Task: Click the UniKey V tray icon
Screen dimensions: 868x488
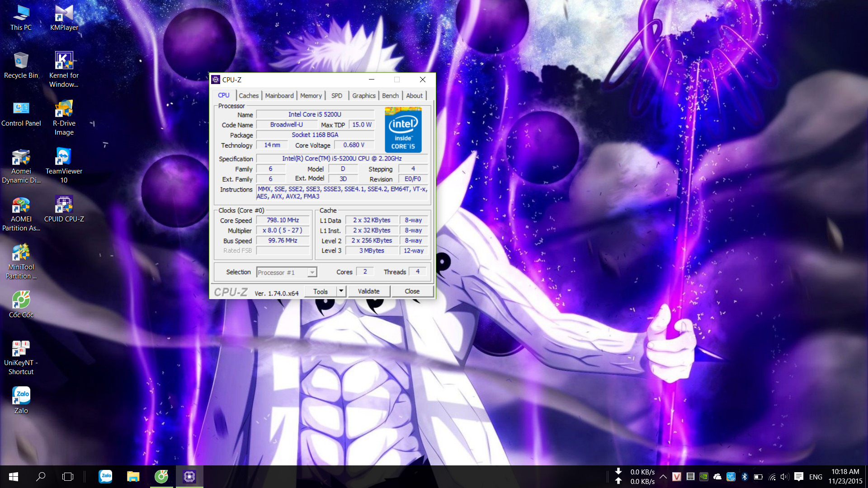Action: pyautogui.click(x=677, y=477)
